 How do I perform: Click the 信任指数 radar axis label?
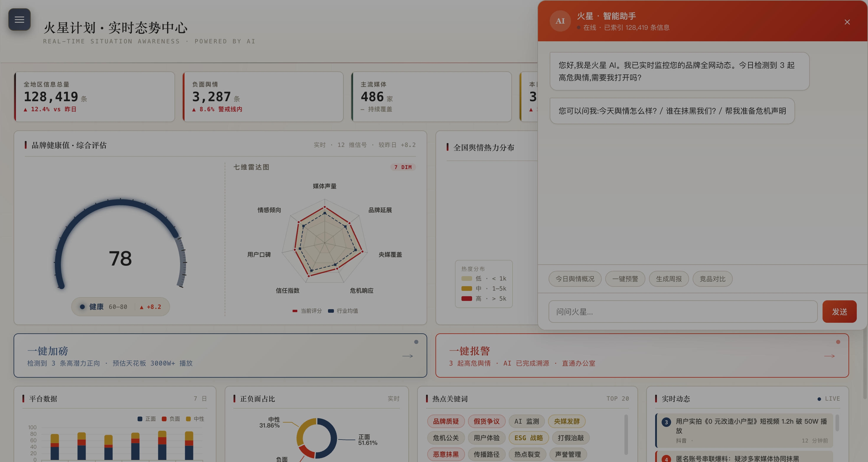[x=288, y=291]
